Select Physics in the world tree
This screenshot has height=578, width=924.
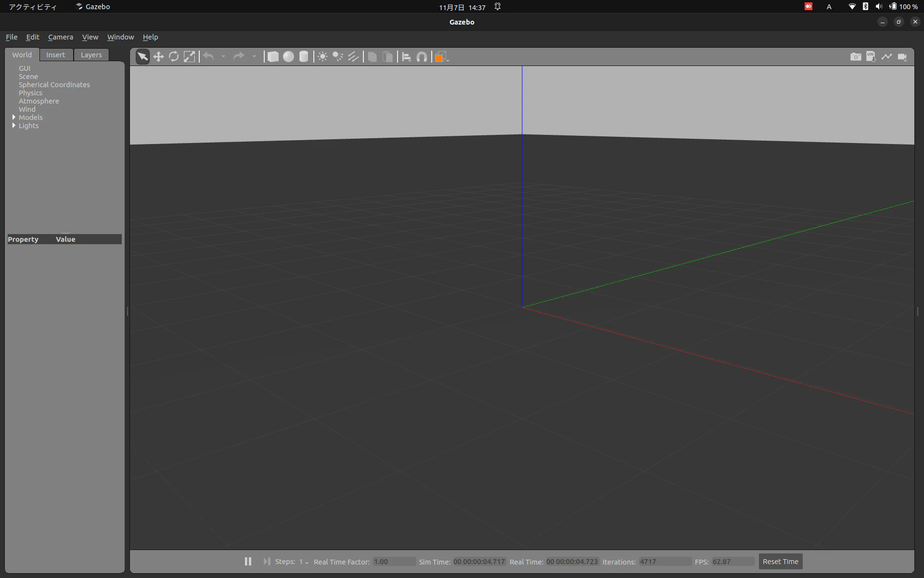(x=30, y=93)
